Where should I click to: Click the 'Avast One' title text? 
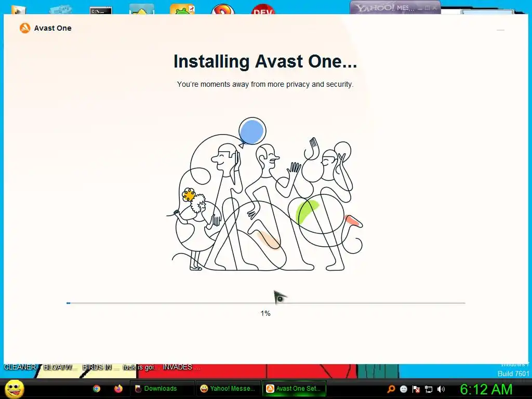(x=52, y=28)
